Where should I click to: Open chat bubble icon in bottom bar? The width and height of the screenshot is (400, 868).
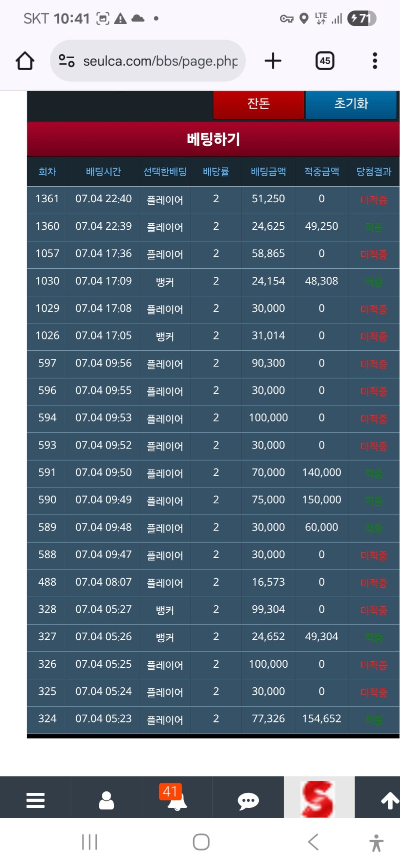pos(248,801)
